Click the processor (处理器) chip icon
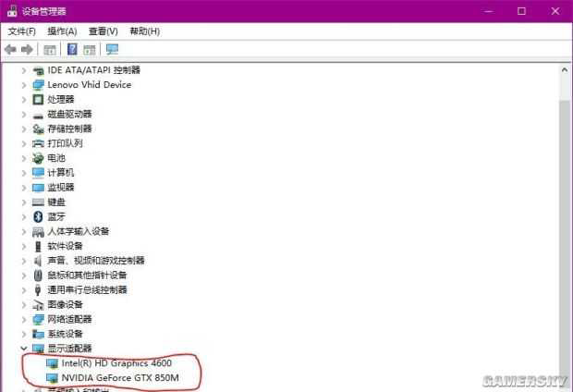573x392 pixels. click(x=38, y=99)
